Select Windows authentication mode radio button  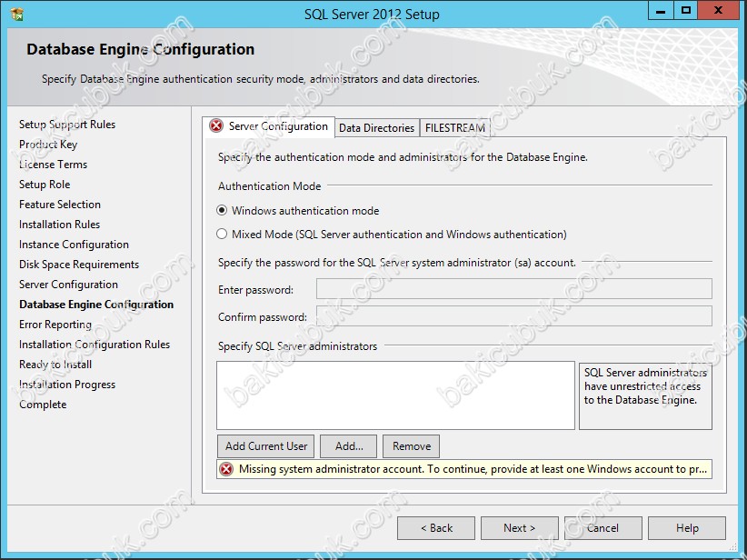tap(222, 210)
